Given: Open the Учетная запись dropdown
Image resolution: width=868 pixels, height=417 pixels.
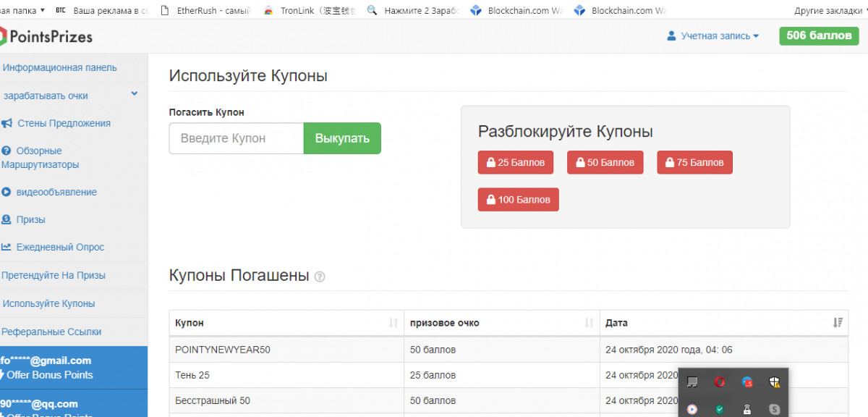Looking at the screenshot, I should click(719, 35).
